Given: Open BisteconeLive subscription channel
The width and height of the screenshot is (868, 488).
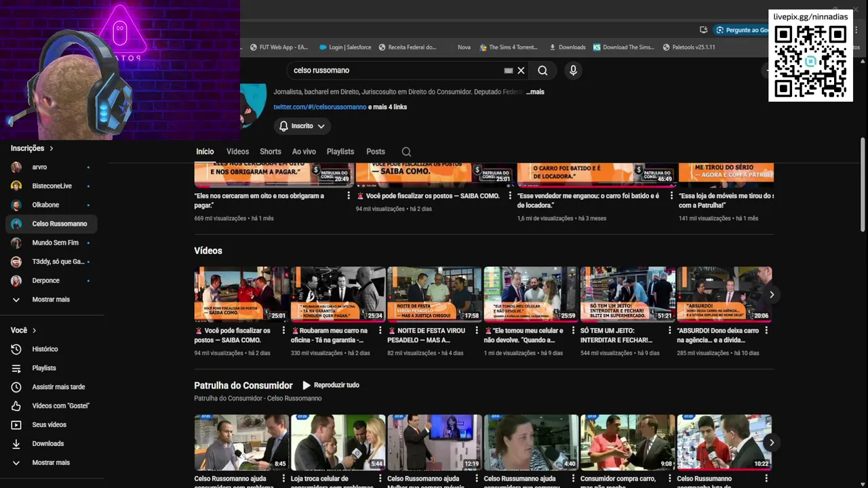Looking at the screenshot, I should pyautogui.click(x=51, y=186).
